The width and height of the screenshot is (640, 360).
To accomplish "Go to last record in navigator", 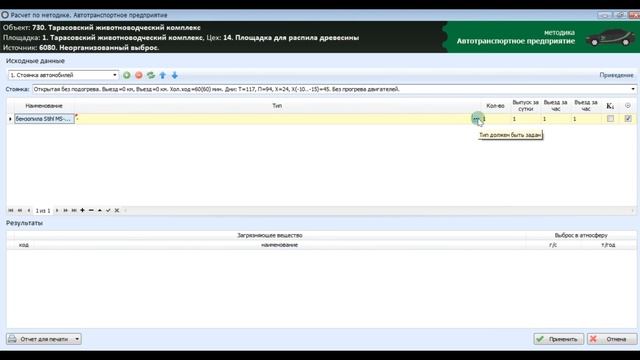I will coord(74,210).
